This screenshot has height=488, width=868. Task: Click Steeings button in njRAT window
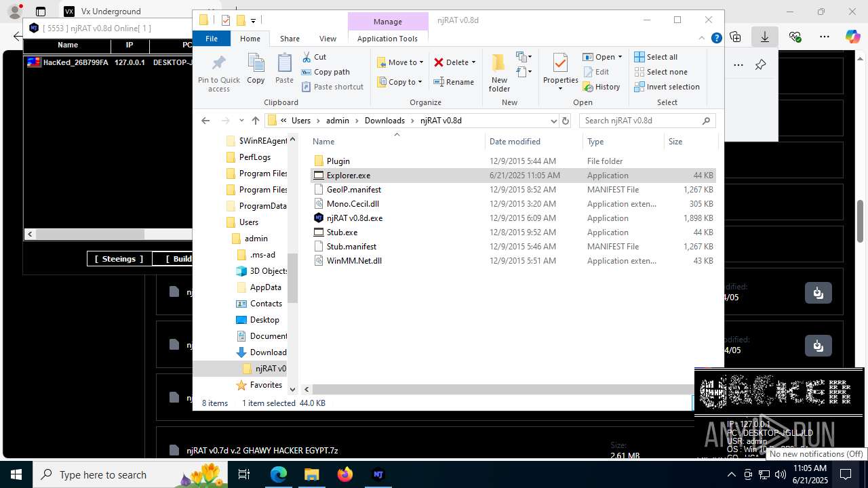[x=119, y=259]
